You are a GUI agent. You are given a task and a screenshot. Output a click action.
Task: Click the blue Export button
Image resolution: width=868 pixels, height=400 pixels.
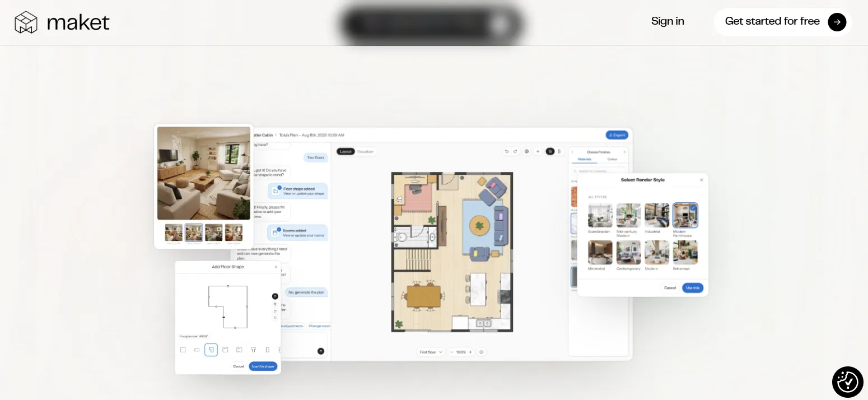click(x=617, y=135)
